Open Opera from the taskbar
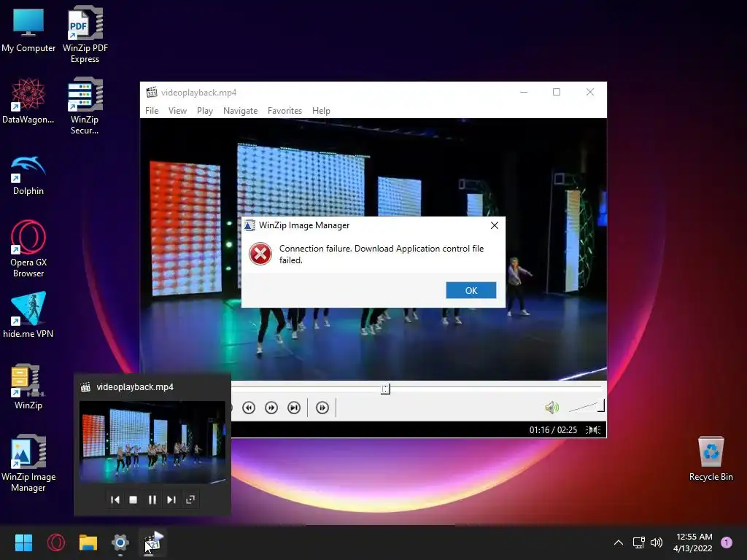This screenshot has height=560, width=747. point(56,542)
